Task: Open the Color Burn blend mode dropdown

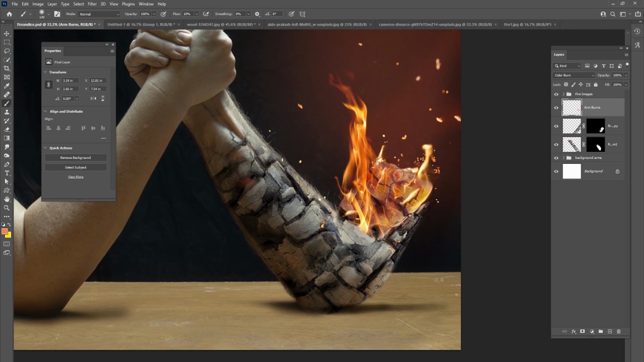Action: point(574,75)
